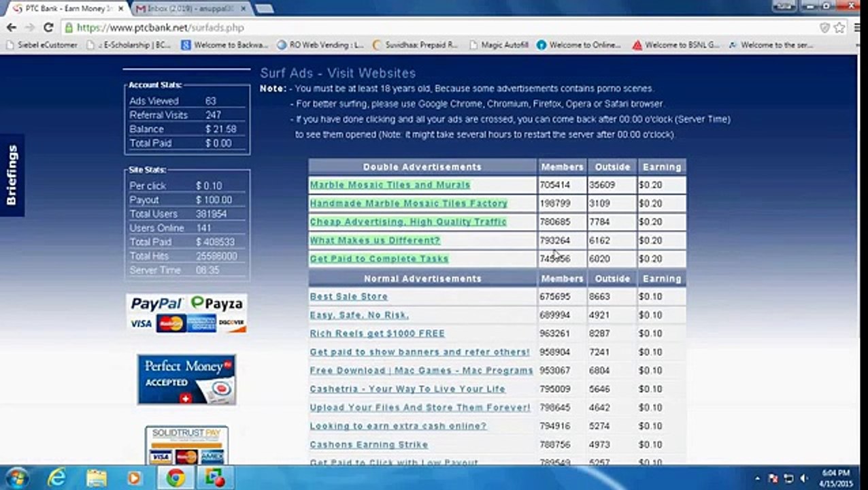Close the PTC Bank tab
This screenshot has height=490, width=868.
point(120,9)
